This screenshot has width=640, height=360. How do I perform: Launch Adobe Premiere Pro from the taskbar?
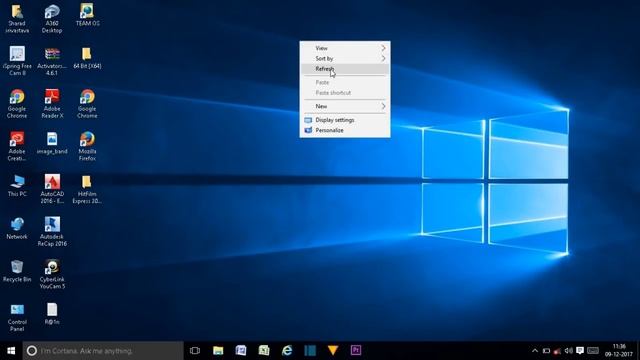point(356,351)
